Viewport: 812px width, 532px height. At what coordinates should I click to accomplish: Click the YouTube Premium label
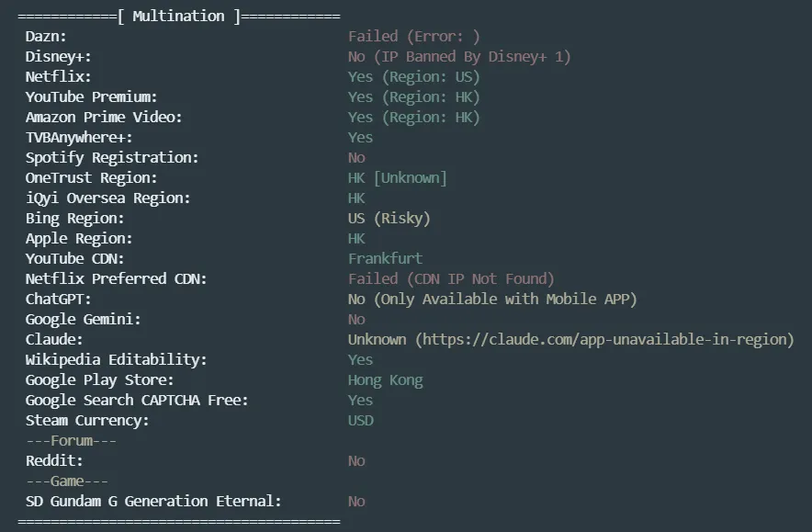92,97
